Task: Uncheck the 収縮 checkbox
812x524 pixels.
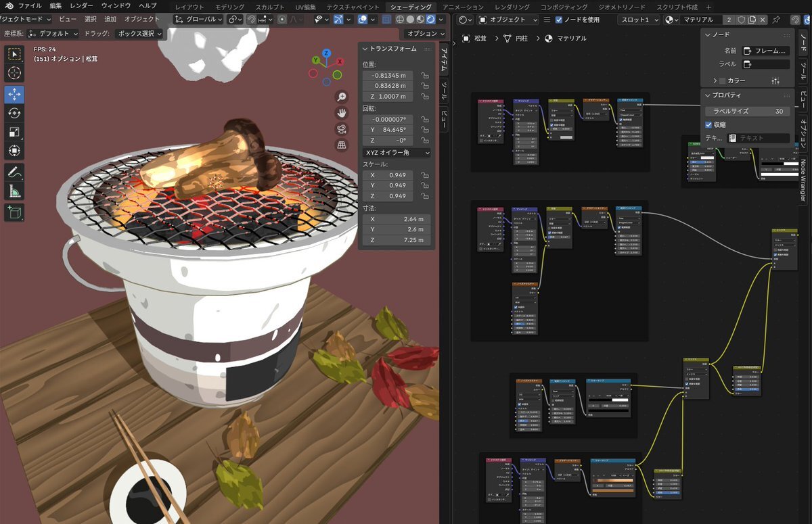Action: pyautogui.click(x=708, y=124)
